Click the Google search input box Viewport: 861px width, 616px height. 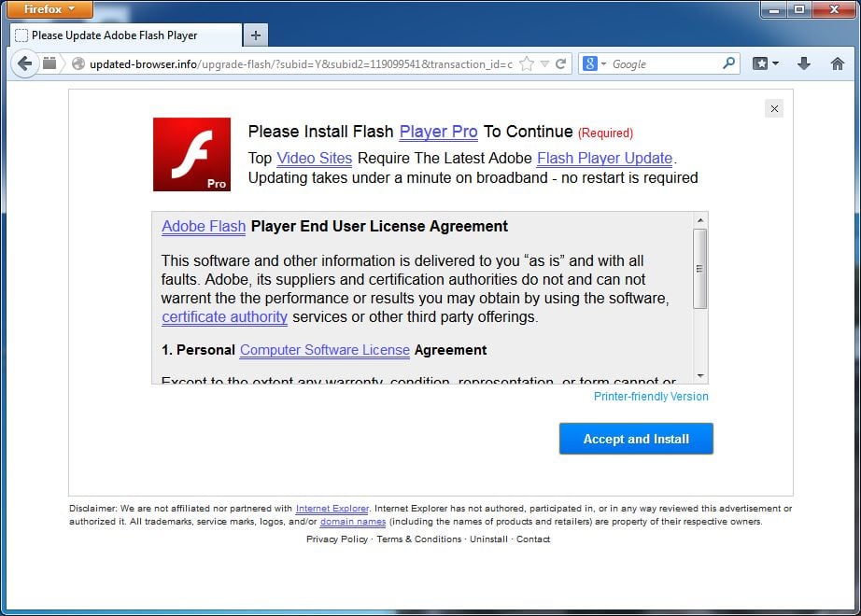(x=664, y=64)
